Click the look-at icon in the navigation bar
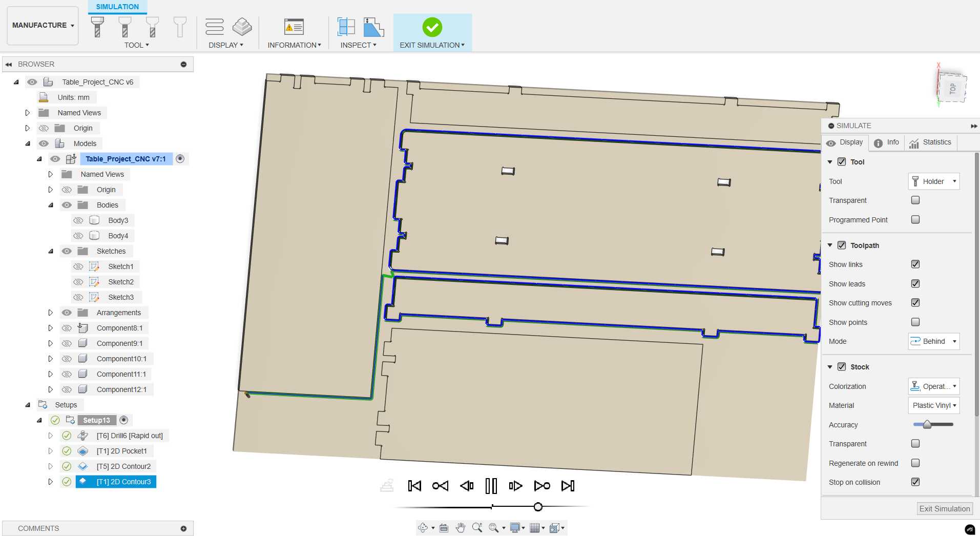This screenshot has width=980, height=536. 444,527
